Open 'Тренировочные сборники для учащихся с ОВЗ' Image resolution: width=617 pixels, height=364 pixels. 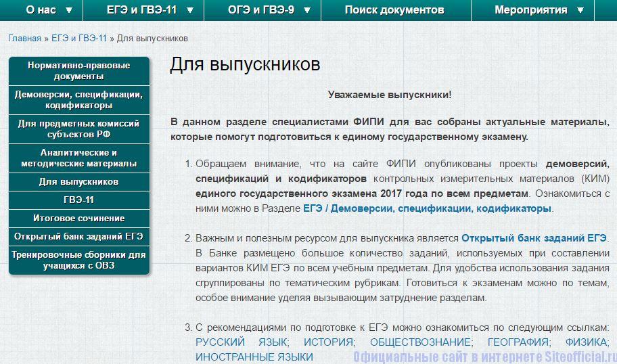point(78,260)
